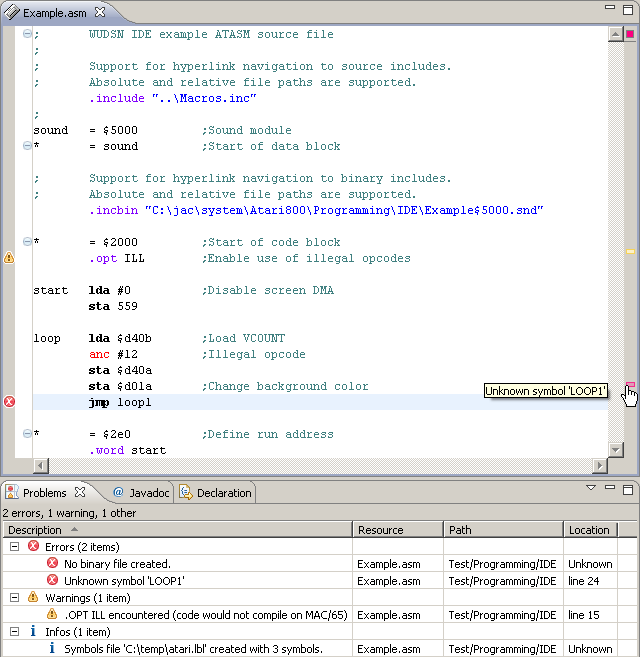Screen dimensions: 640x657
Task: Click error icon of Unknown symbol row
Action: [52, 580]
